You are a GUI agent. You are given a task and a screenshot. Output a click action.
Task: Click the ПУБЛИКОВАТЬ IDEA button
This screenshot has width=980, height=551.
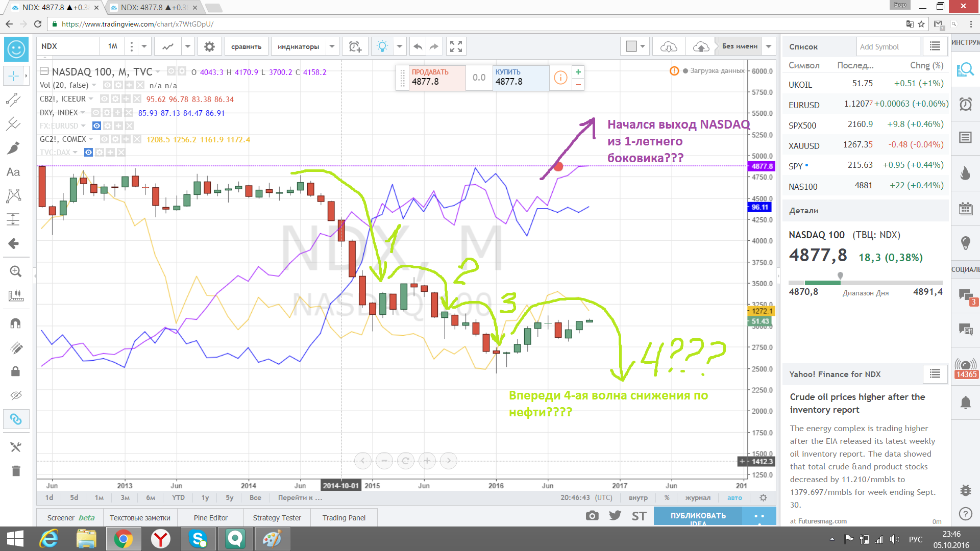pyautogui.click(x=698, y=516)
